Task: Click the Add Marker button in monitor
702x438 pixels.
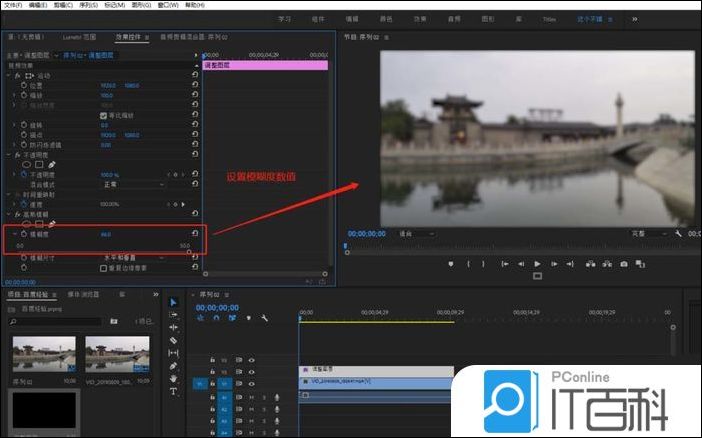Action: pos(451,264)
